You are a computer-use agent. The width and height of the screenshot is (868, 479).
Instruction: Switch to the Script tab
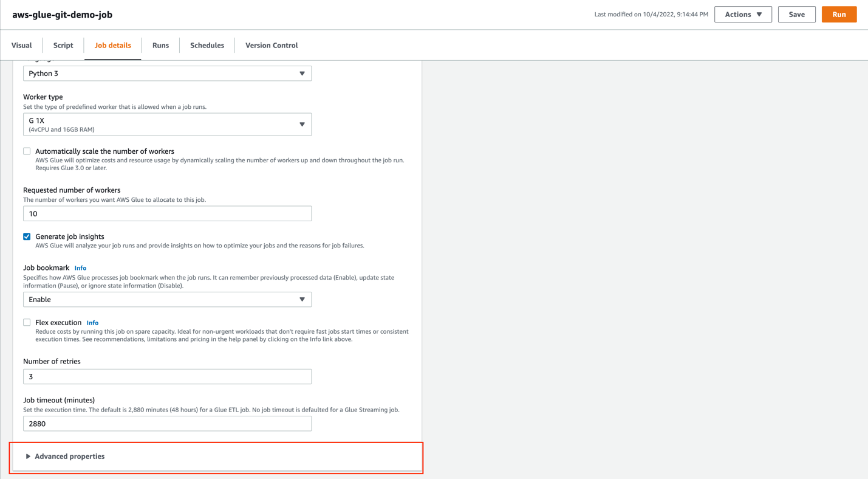pyautogui.click(x=63, y=45)
